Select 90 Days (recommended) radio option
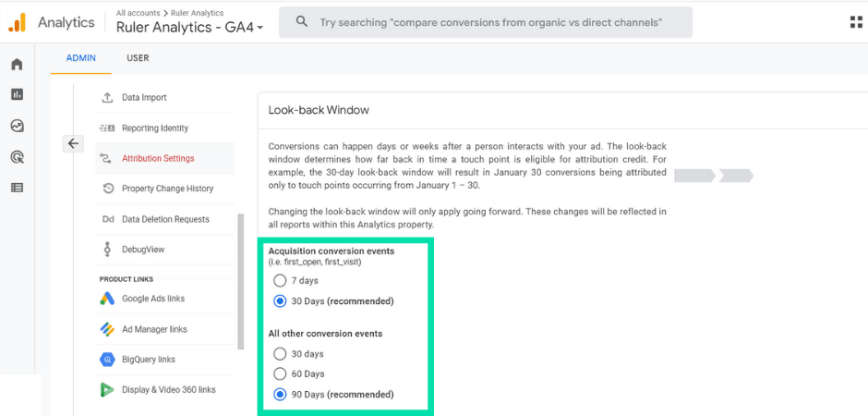 pos(280,395)
